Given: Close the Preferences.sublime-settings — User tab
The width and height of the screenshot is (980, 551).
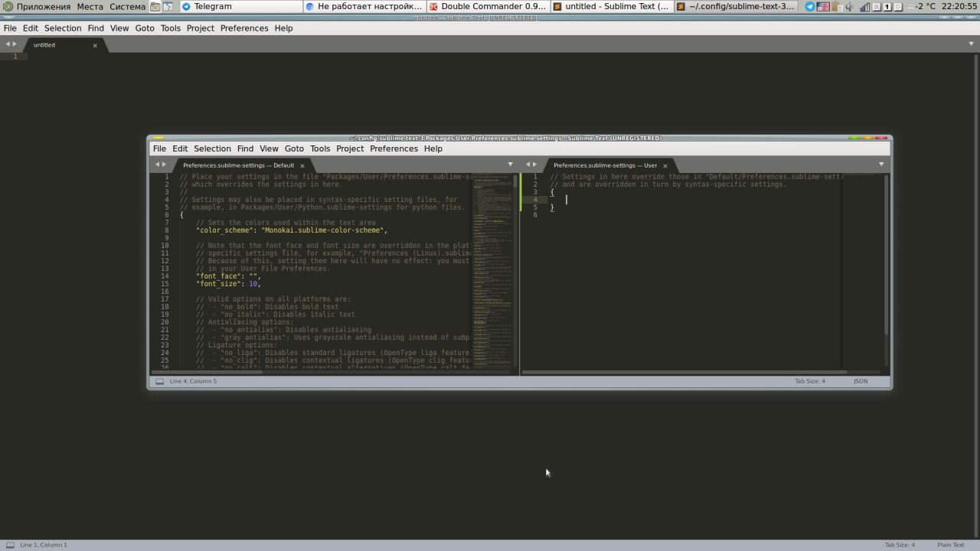Looking at the screenshot, I should coord(665,165).
